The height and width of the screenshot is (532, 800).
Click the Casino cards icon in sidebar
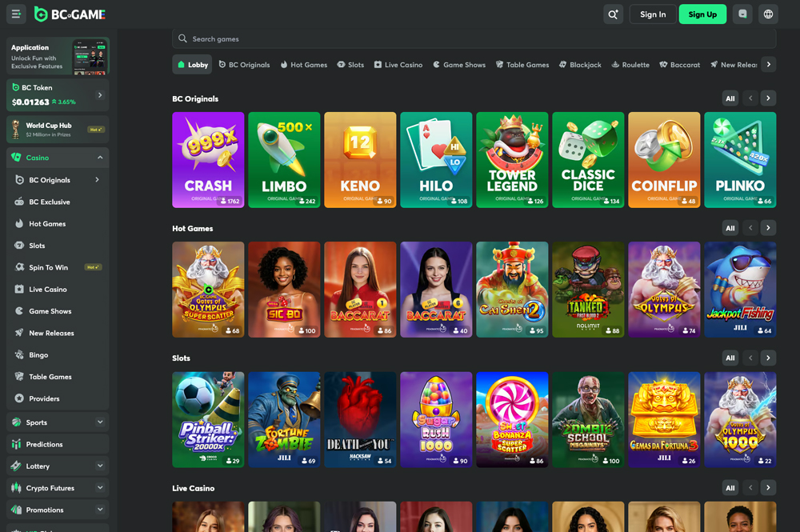coord(16,158)
